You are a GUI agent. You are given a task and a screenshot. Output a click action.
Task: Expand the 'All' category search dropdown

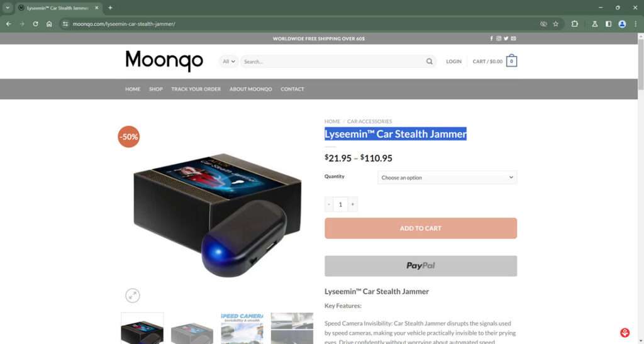229,62
